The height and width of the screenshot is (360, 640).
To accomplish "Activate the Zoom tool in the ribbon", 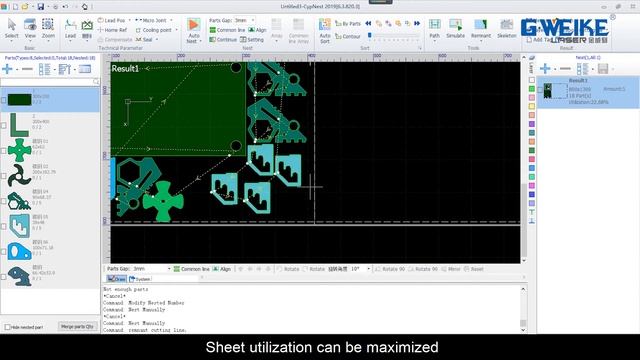I will point(48,28).
